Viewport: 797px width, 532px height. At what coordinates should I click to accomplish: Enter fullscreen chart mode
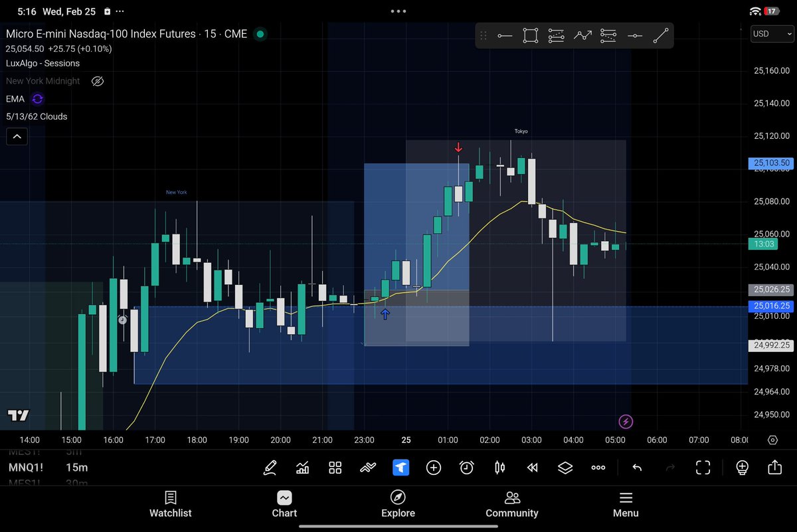click(703, 468)
